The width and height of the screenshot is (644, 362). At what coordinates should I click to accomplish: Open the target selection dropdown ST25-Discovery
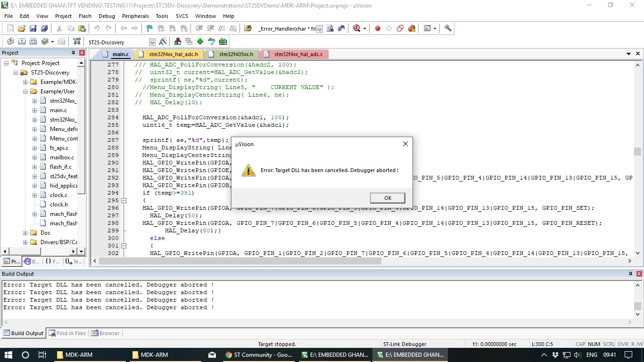tap(152, 42)
